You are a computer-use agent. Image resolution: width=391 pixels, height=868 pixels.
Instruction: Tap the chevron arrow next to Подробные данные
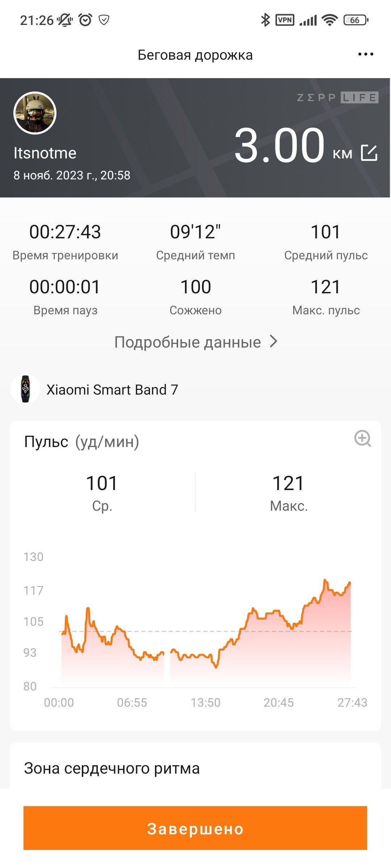click(x=274, y=341)
